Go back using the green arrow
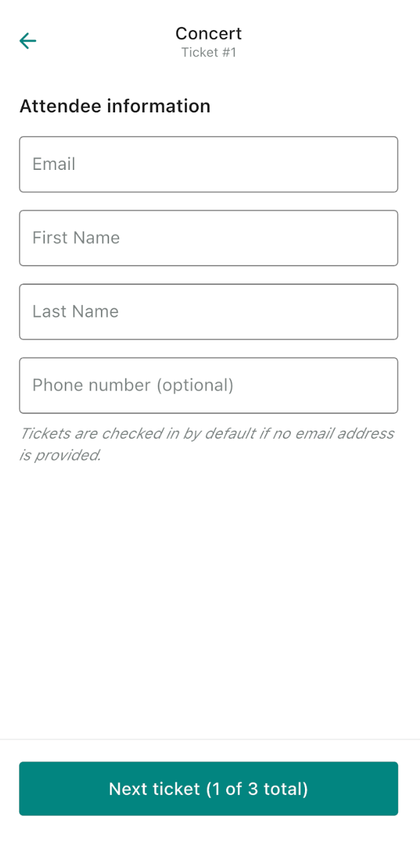 point(27,41)
